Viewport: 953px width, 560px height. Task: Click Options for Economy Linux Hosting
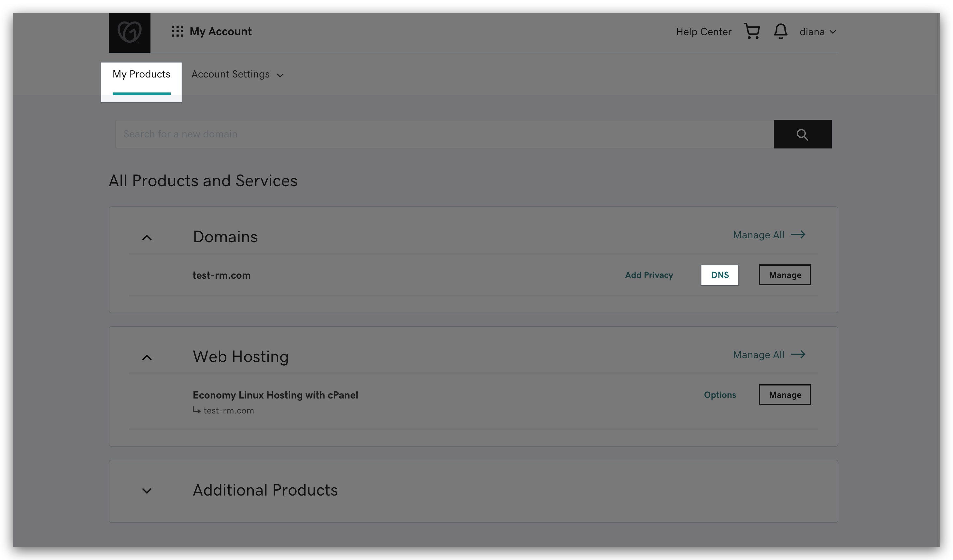720,394
